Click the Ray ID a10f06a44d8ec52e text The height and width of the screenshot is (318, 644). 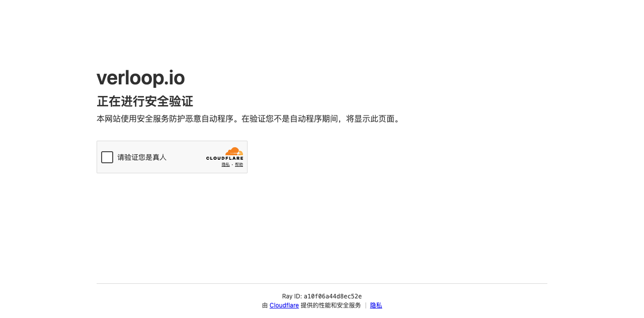322,296
